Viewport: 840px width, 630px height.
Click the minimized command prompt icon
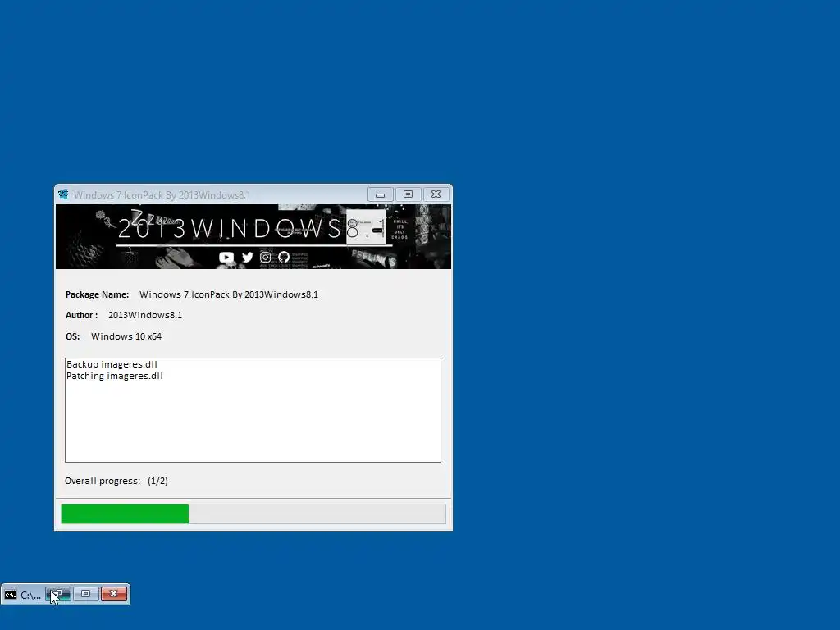click(x=10, y=595)
